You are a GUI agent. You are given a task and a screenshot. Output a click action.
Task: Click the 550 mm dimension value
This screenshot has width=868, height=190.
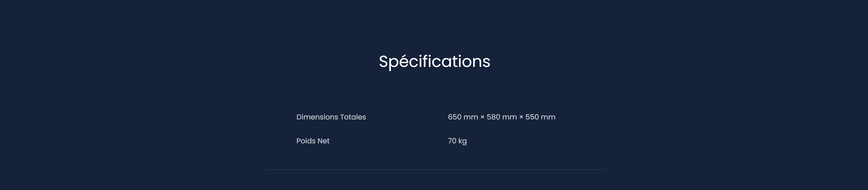540,117
